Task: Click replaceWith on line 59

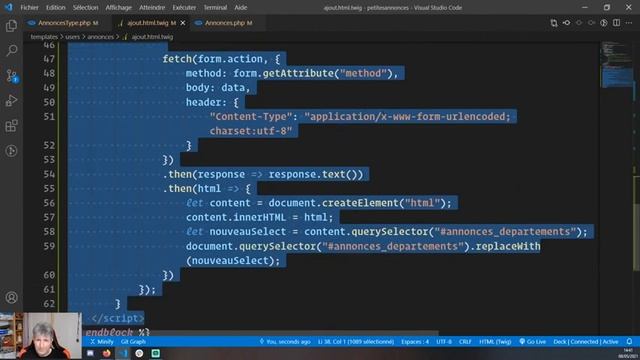Action: pyautogui.click(x=508, y=247)
